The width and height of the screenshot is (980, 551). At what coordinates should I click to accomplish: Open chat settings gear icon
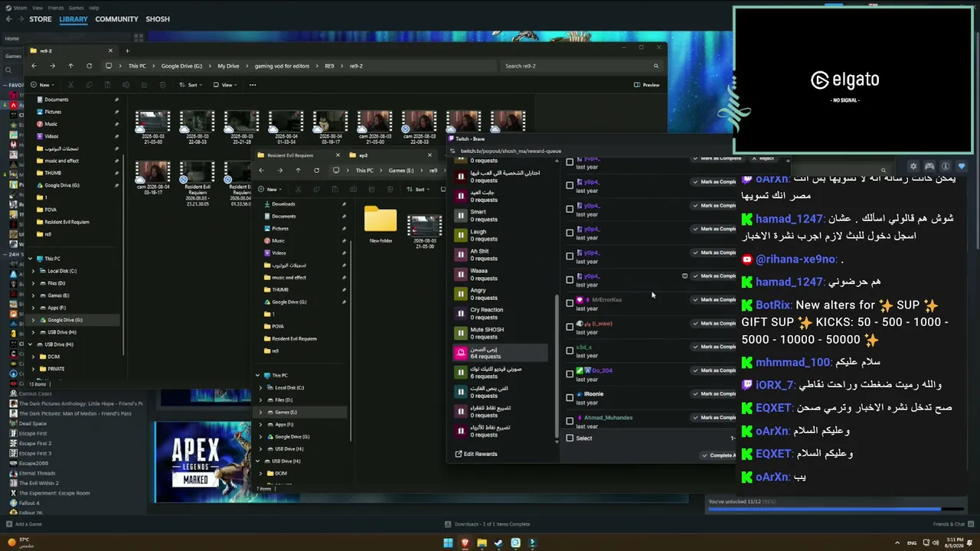coord(913,166)
